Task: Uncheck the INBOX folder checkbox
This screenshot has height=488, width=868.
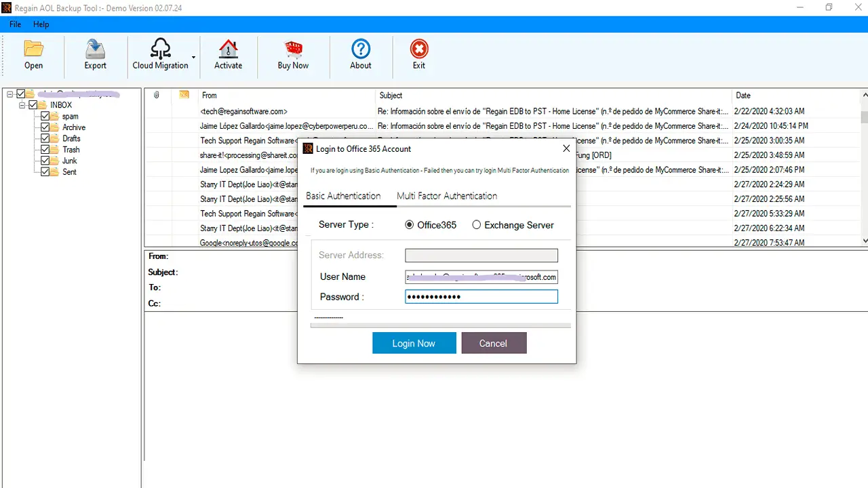Action: pos(33,105)
